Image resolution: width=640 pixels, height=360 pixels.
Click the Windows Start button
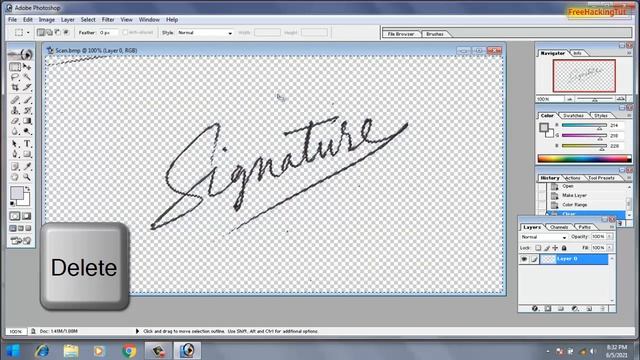(13, 351)
